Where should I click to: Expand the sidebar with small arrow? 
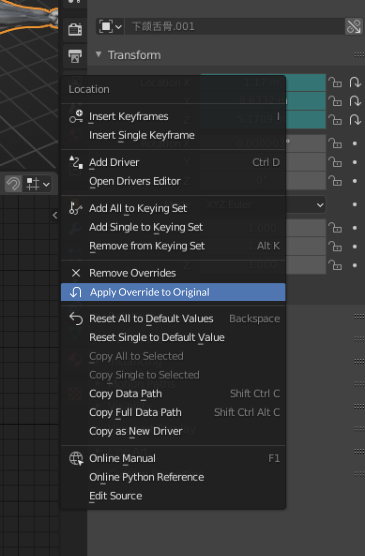(55, 215)
